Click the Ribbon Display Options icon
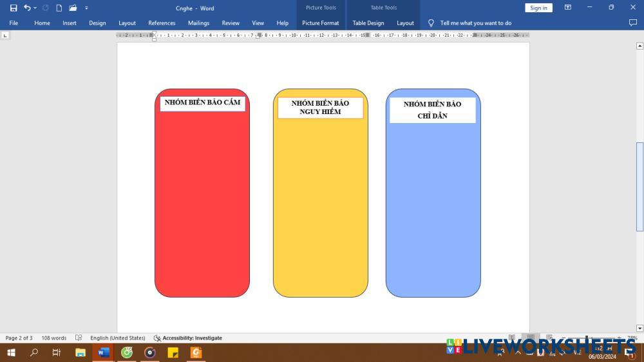The height and width of the screenshot is (362, 644). click(568, 8)
